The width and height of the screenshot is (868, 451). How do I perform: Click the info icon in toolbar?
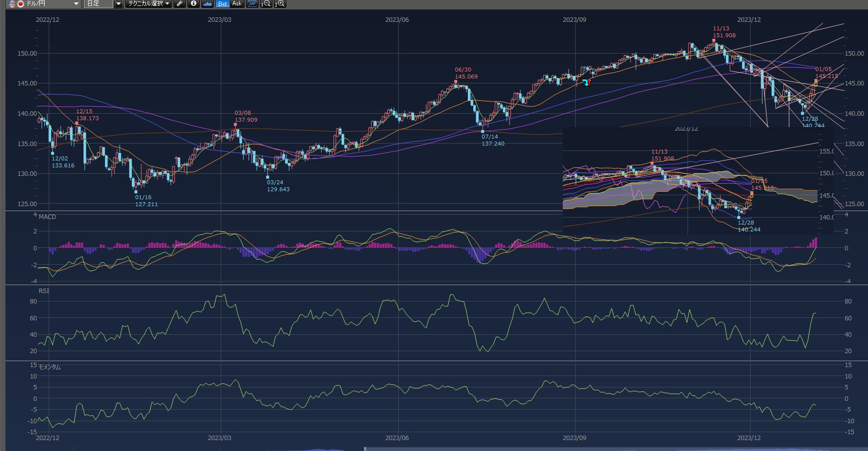(194, 4)
